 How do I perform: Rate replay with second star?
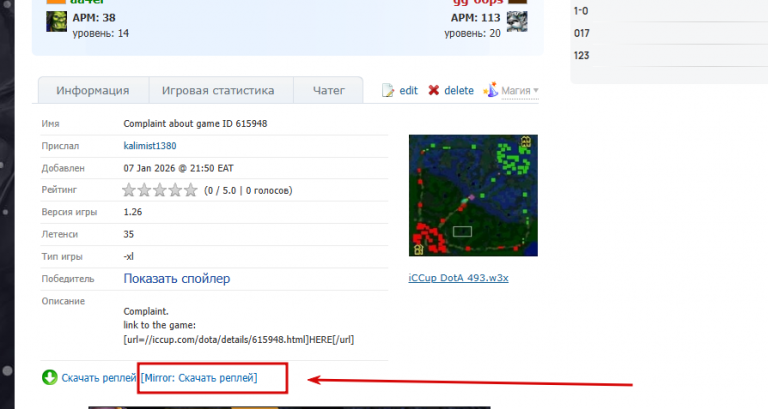pos(144,190)
